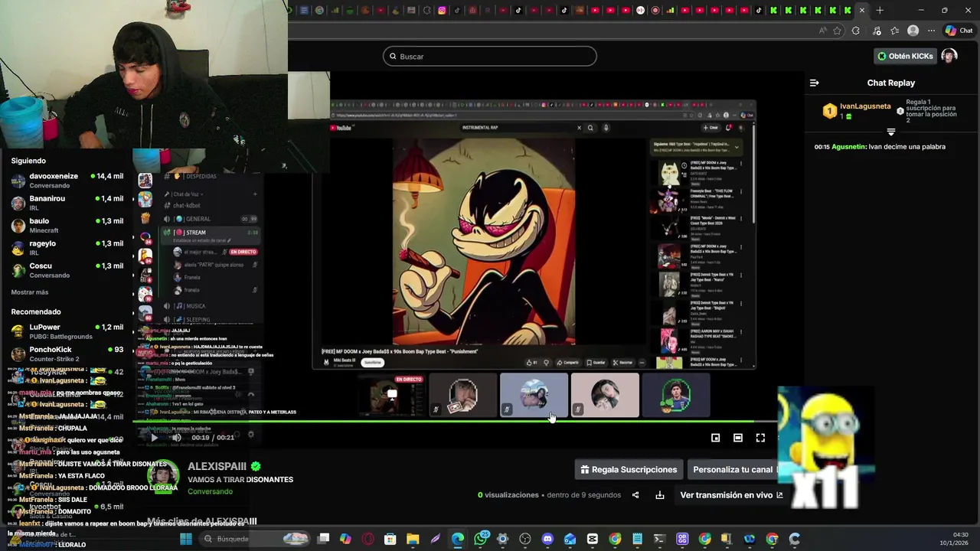Viewport: 980px width, 551px height.
Task: Seek along the green clip progress bar
Action: click(x=444, y=421)
